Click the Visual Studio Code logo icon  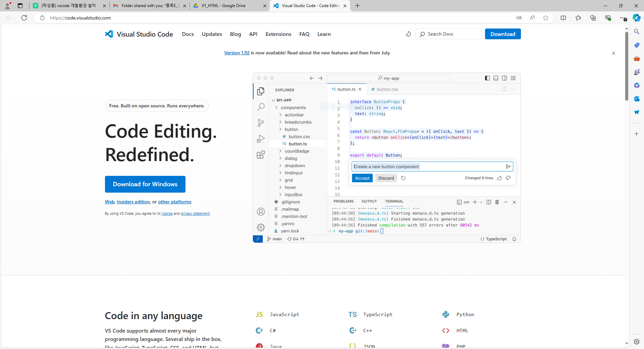109,34
